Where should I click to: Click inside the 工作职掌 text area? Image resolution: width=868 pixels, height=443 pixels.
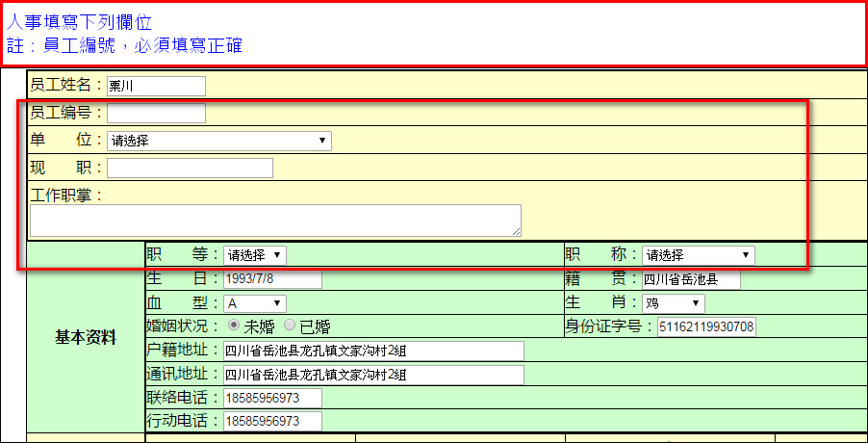click(x=274, y=220)
